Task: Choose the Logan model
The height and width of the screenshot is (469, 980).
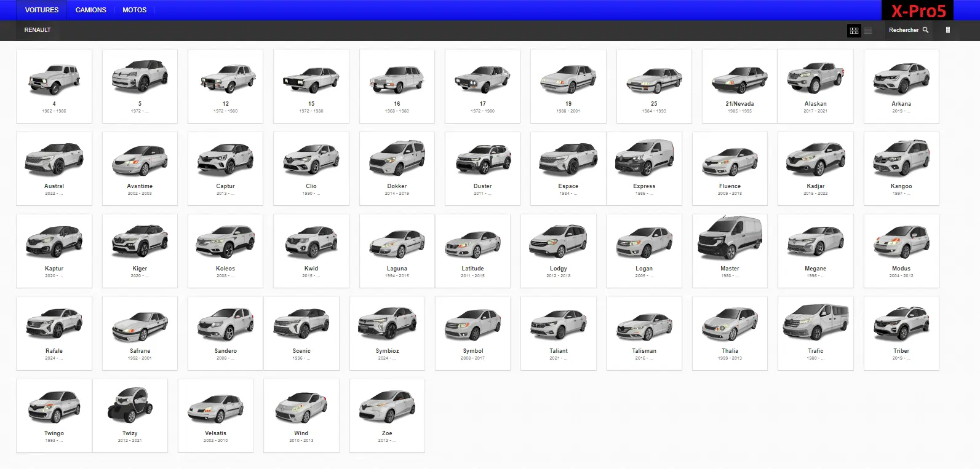Action: 644,251
